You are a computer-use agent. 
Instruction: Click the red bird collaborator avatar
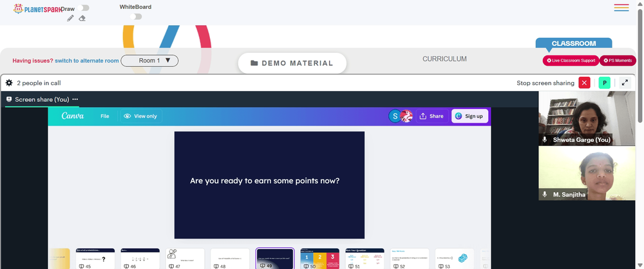point(406,116)
